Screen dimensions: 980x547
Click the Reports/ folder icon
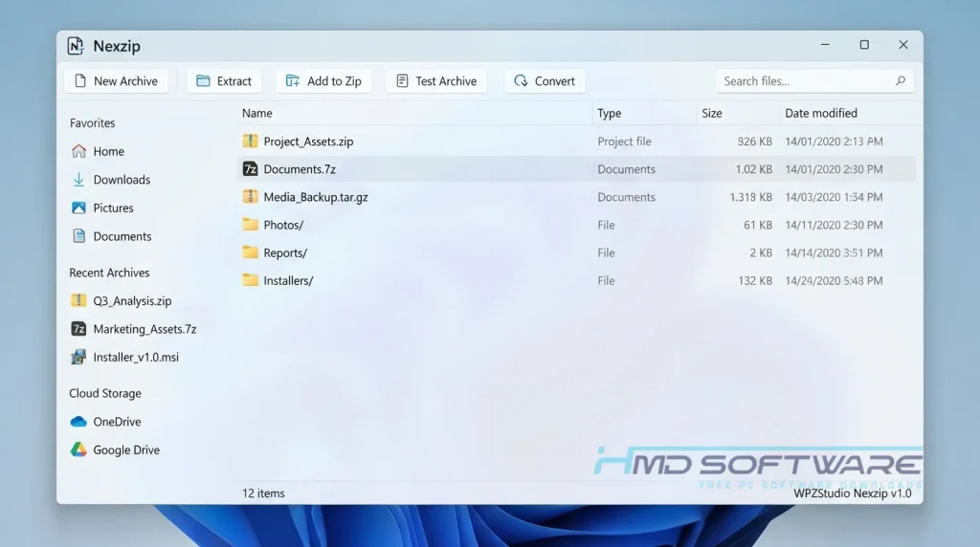click(250, 252)
